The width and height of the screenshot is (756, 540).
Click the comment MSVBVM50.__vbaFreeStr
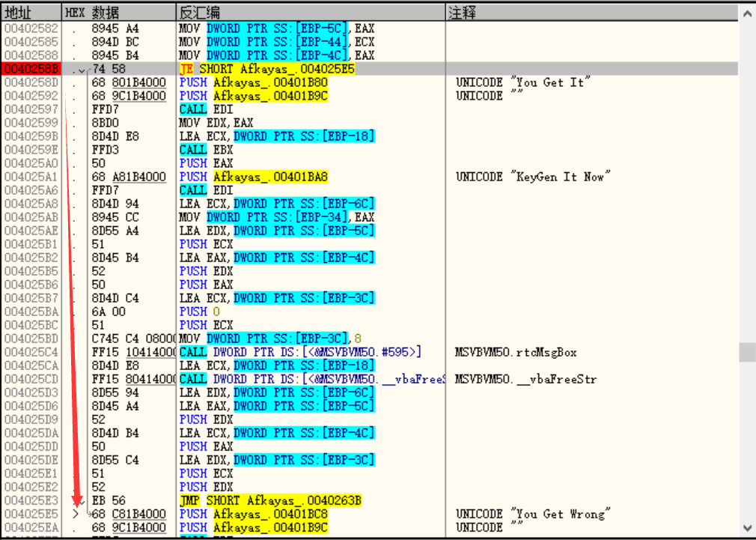coord(525,379)
